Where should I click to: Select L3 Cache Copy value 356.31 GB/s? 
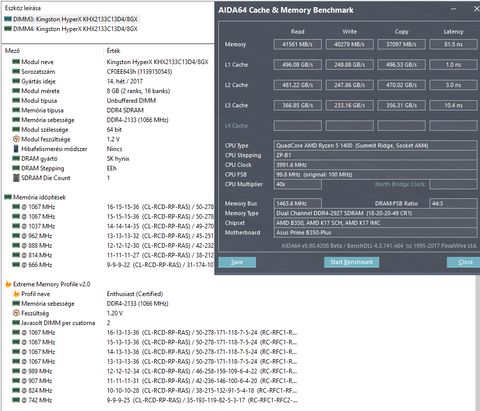(x=402, y=105)
